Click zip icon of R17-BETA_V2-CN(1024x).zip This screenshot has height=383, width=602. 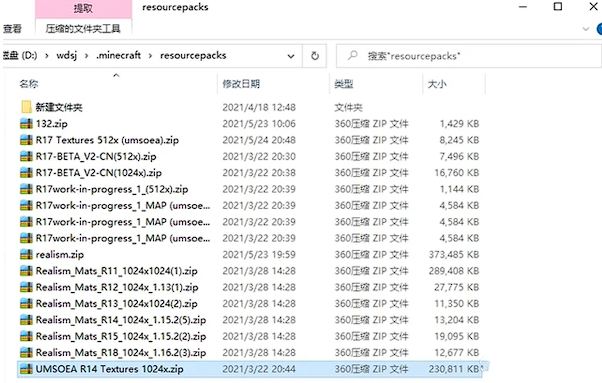(x=26, y=173)
